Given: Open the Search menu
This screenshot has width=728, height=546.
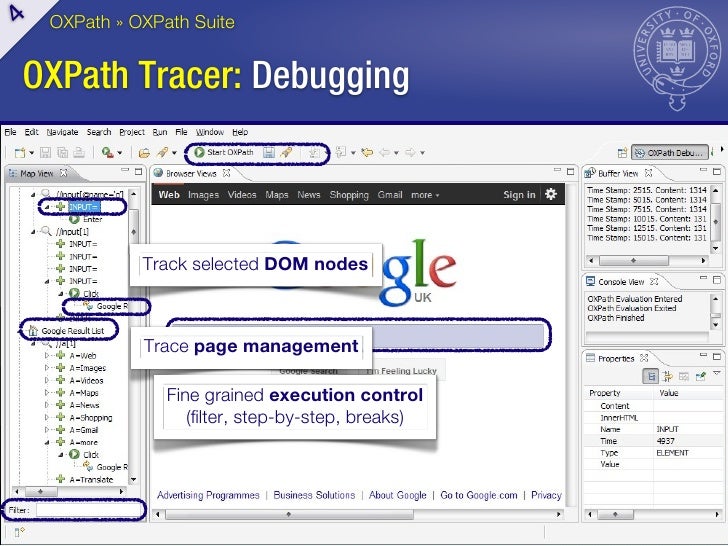Looking at the screenshot, I should coord(99,132).
